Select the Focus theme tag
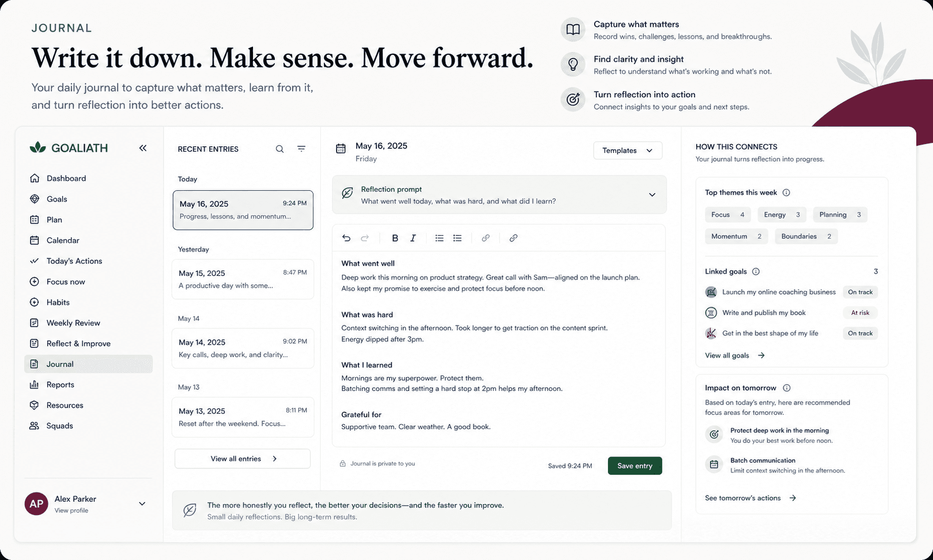Viewport: 933px width, 560px height. pyautogui.click(x=728, y=214)
